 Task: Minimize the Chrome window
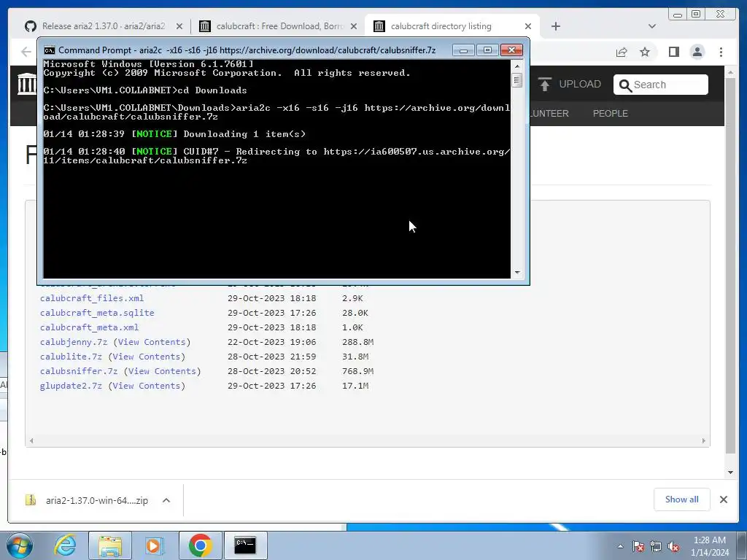coord(678,15)
